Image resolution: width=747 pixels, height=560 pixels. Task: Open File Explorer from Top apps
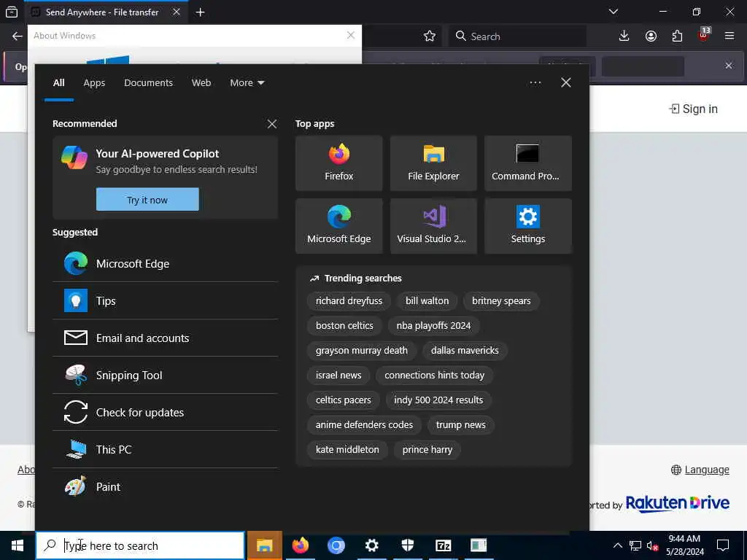click(433, 163)
